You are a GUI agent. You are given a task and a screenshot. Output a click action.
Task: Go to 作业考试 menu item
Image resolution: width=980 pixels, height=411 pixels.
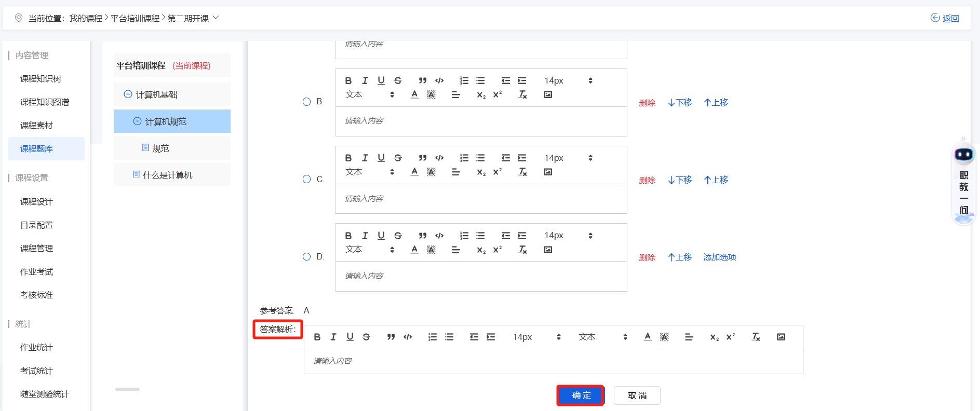click(x=36, y=271)
